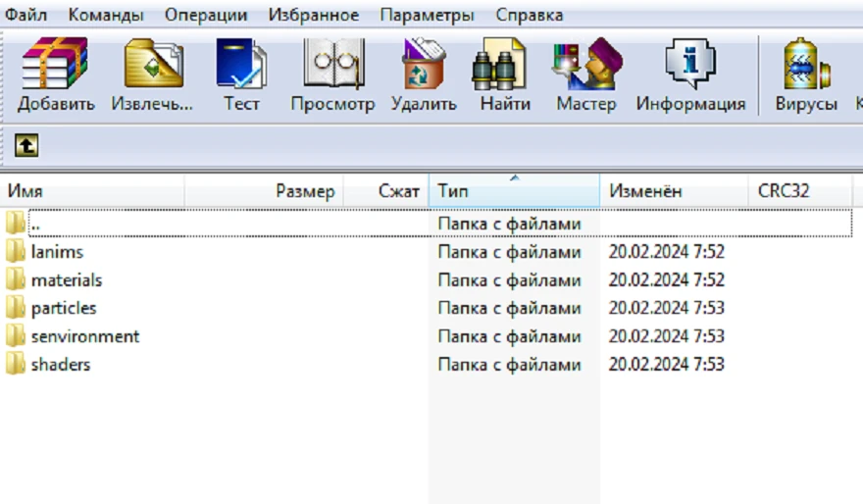Screen dimensions: 863x504
Task: Sort by the Тип column header
Action: pyautogui.click(x=514, y=191)
